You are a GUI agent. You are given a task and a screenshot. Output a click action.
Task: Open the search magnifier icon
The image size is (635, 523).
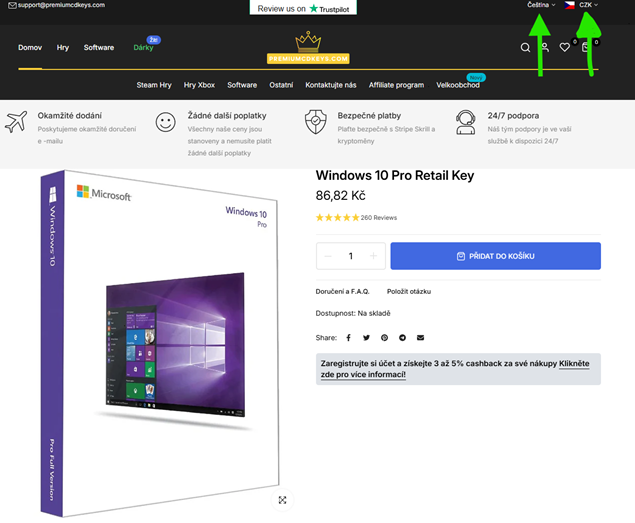tap(525, 47)
